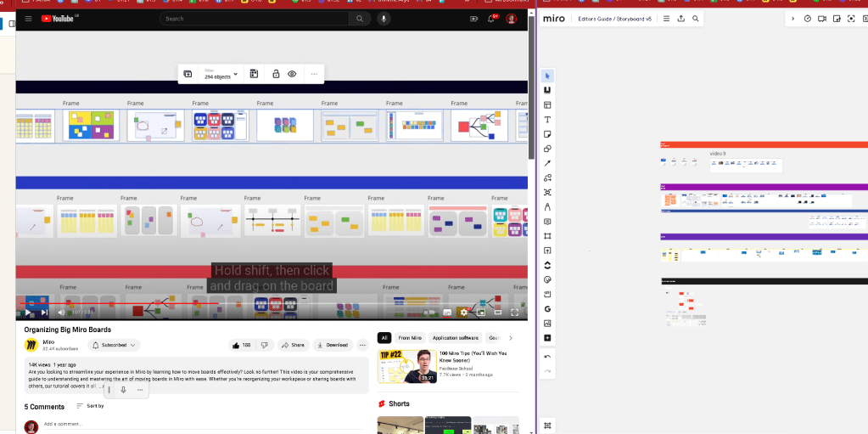Skip to next YouTube video
This screenshot has width=868, height=434.
[44, 313]
